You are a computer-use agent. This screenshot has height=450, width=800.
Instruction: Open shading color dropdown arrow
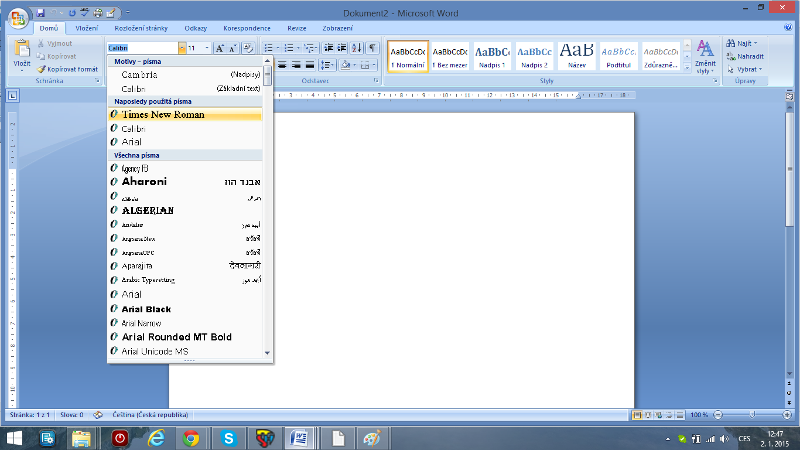point(355,65)
